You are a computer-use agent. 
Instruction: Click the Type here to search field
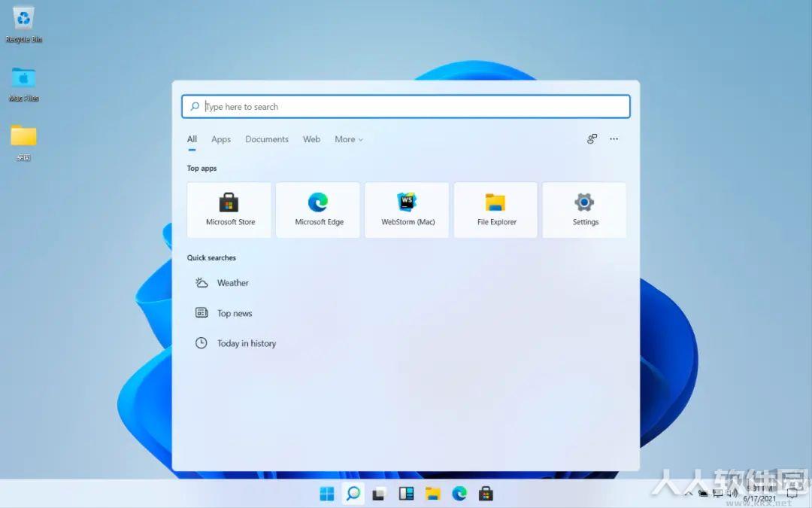[406, 106]
